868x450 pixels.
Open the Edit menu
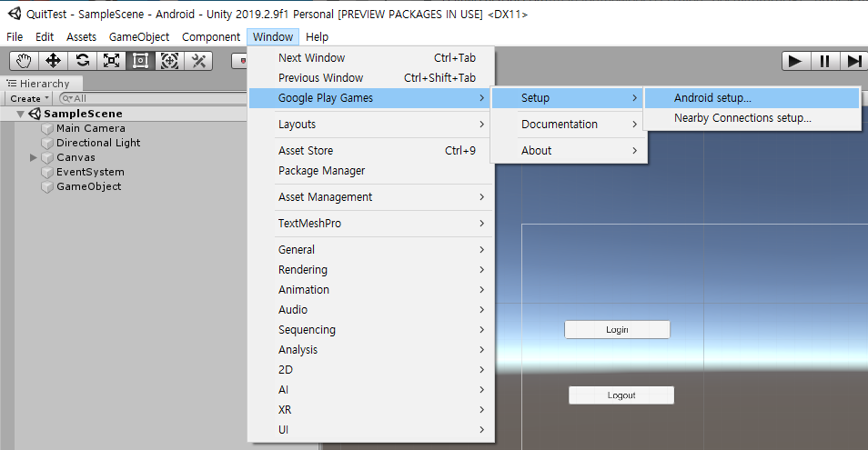coord(45,37)
